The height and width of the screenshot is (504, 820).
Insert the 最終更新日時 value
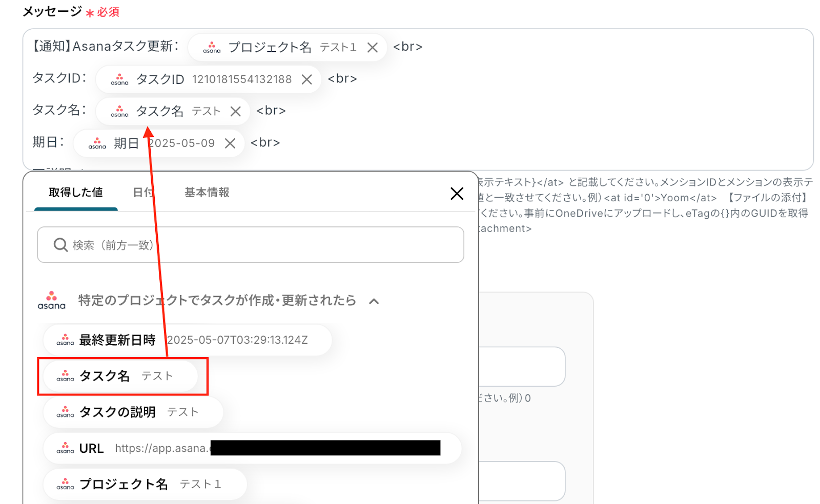(188, 340)
